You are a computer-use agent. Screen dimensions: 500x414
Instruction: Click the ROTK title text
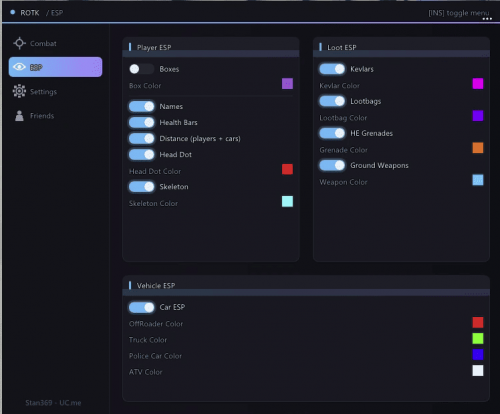tap(30, 13)
